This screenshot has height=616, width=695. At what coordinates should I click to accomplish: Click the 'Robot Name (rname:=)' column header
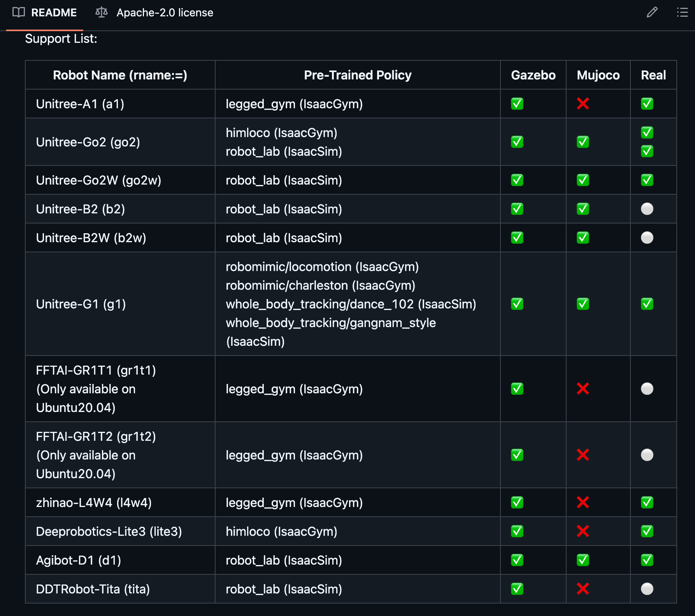120,75
